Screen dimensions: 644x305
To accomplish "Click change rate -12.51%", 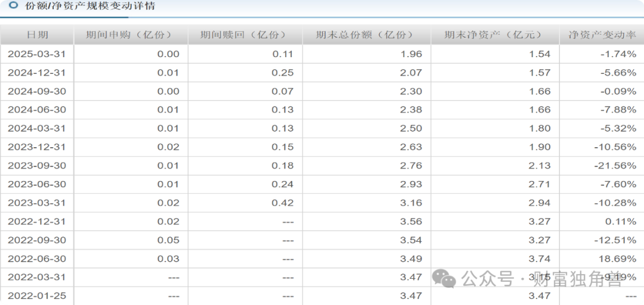I will (615, 239).
